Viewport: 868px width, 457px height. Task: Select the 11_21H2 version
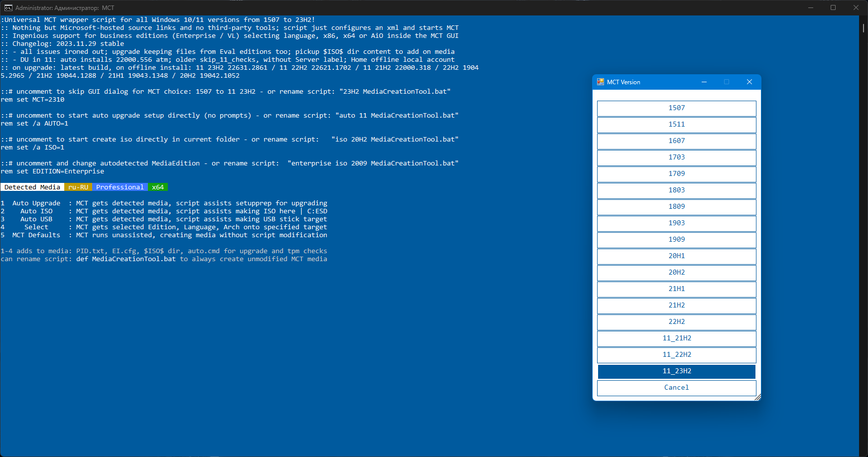pos(676,338)
